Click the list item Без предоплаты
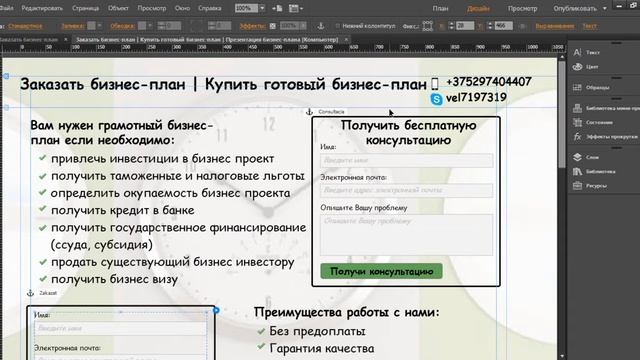The width and height of the screenshot is (640, 360). tap(317, 331)
